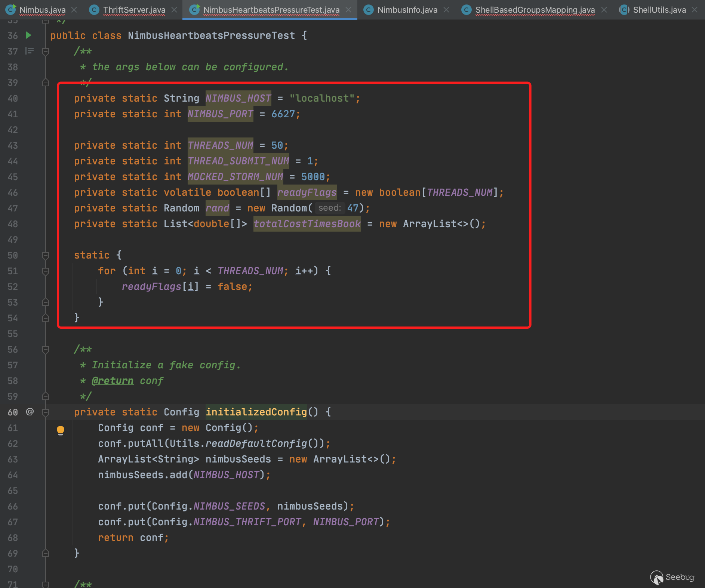Close the ShellBasedGroupsMapping.java tab
This screenshot has width=705, height=588.
tap(604, 10)
